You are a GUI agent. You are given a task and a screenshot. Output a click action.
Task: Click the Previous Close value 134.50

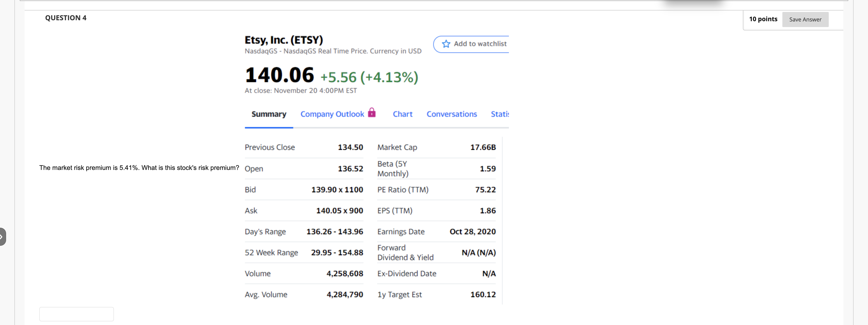pos(350,147)
